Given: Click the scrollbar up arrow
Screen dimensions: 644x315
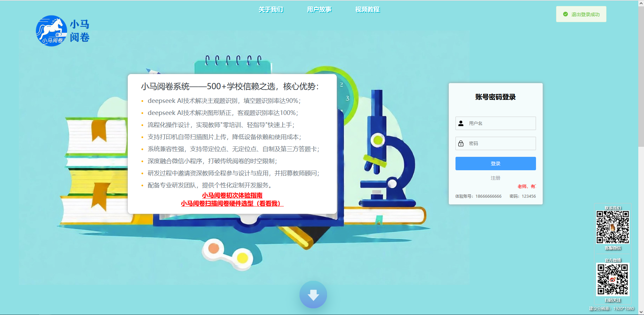Looking at the screenshot, I should [x=641, y=3].
